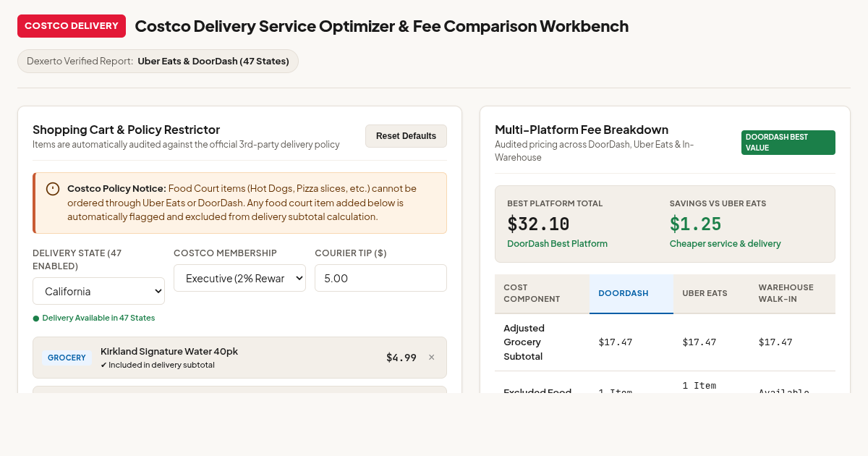Image resolution: width=868 pixels, height=456 pixels.
Task: Click the DoorDash Best Value badge
Action: pyautogui.click(x=788, y=143)
